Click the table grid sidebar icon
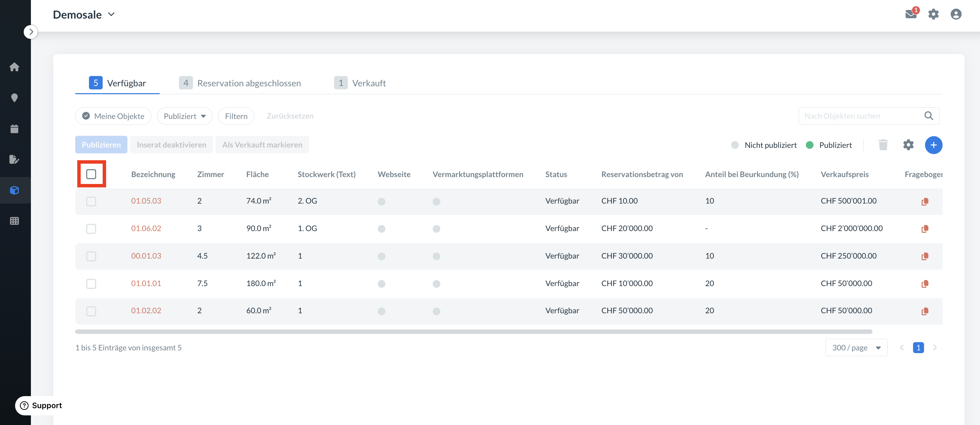The width and height of the screenshot is (980, 425). tap(14, 221)
